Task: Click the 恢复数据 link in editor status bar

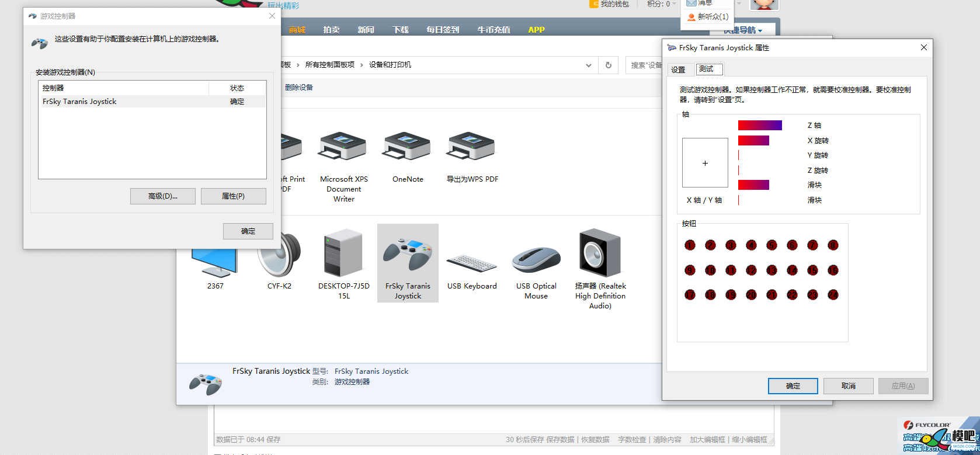Action: (595, 440)
